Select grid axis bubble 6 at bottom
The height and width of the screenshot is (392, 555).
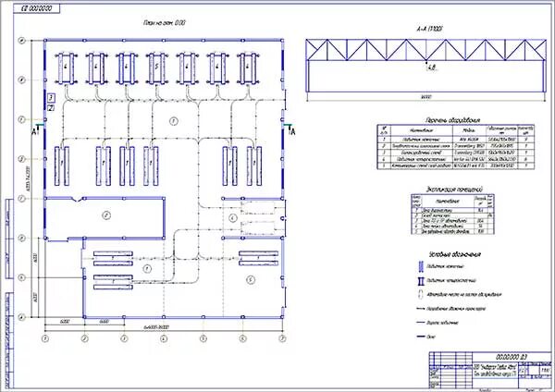pos(242,338)
